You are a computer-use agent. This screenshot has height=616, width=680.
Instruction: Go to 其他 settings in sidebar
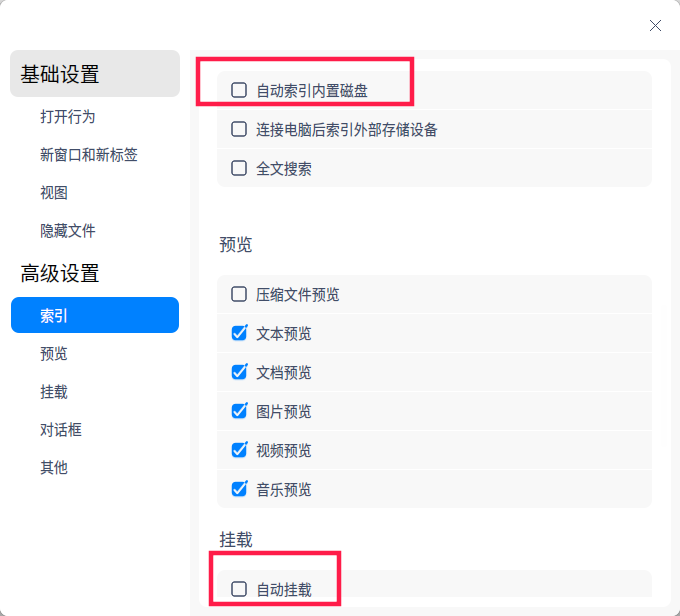point(54,468)
